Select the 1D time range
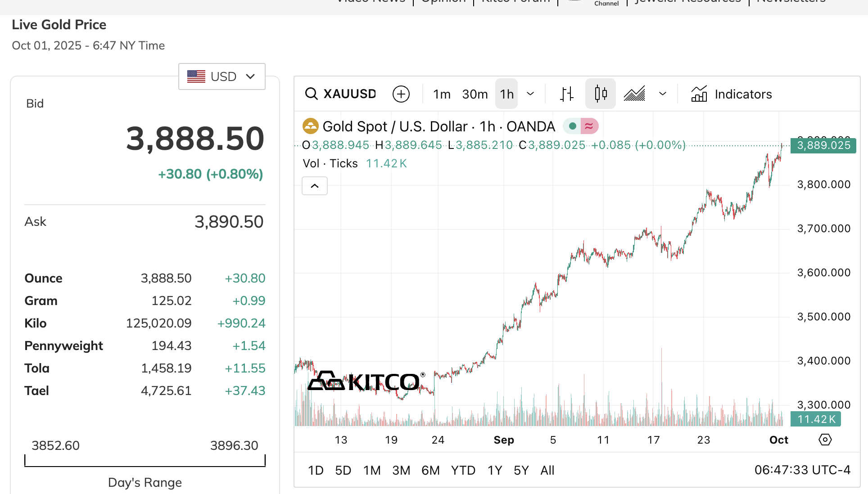Viewport: 868px width, 494px height. click(316, 470)
